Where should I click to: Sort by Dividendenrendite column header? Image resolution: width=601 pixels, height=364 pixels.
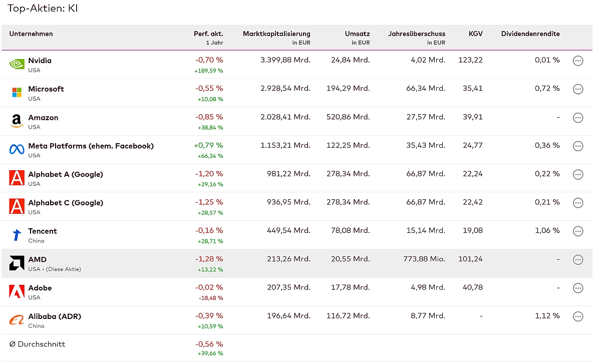coord(530,34)
